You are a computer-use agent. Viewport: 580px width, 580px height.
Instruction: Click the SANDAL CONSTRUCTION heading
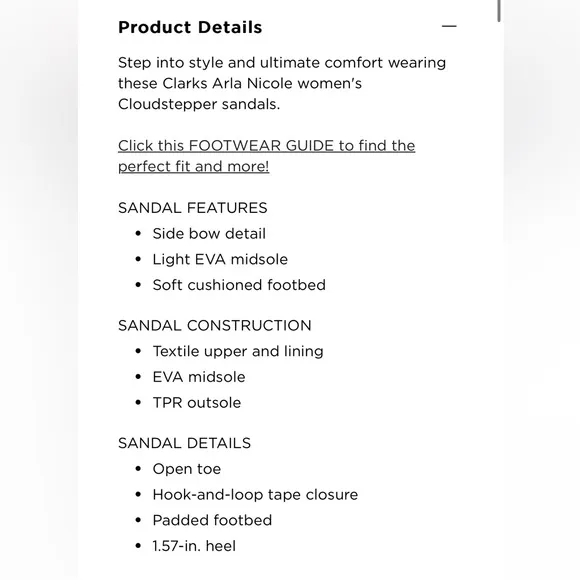pyautogui.click(x=215, y=326)
